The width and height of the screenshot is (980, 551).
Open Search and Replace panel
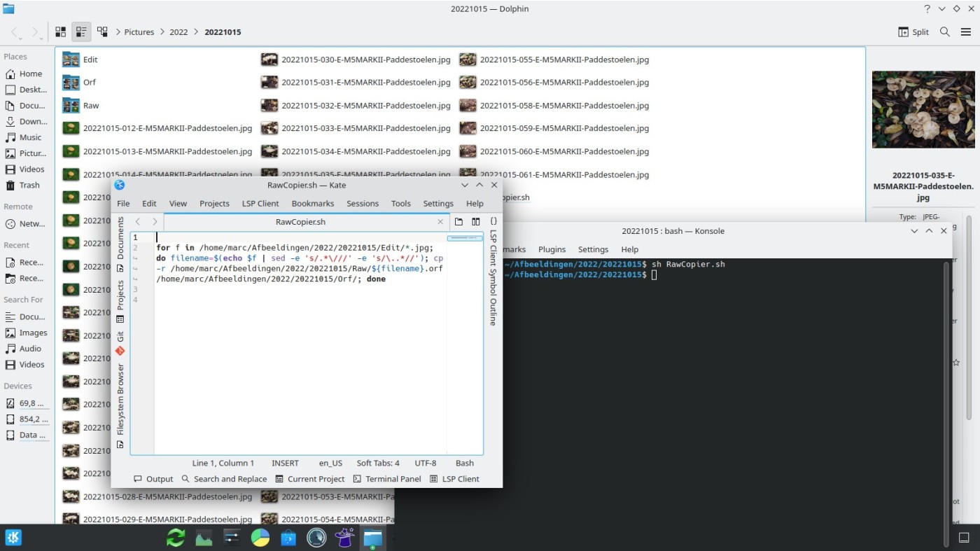point(224,479)
